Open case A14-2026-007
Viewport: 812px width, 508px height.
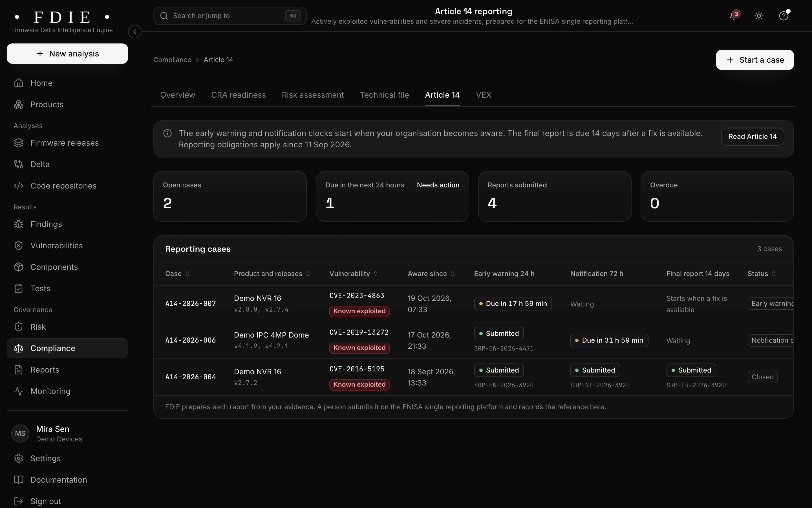tap(190, 304)
